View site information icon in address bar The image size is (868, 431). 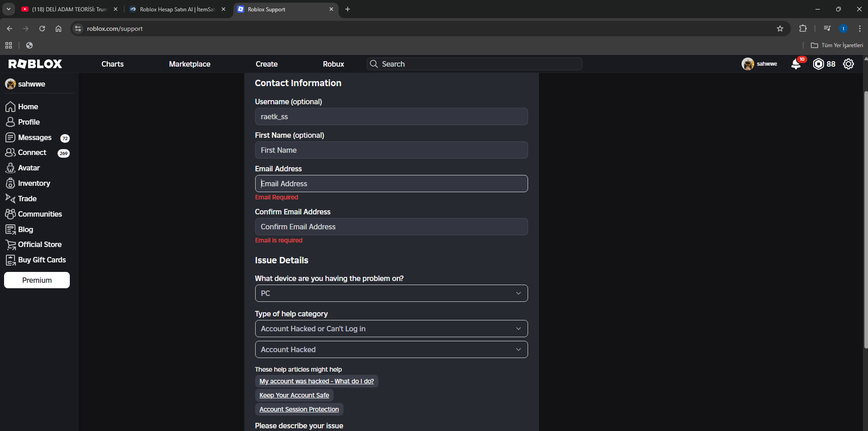78,29
